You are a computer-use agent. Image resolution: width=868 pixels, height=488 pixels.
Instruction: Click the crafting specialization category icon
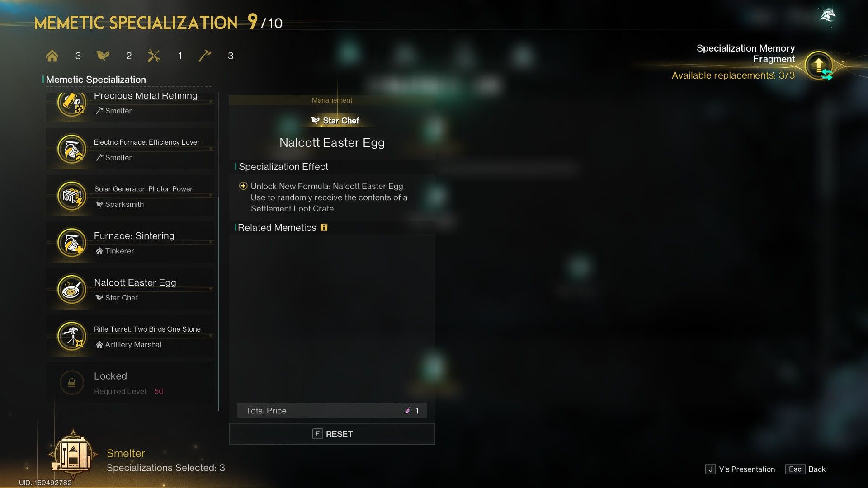(154, 55)
